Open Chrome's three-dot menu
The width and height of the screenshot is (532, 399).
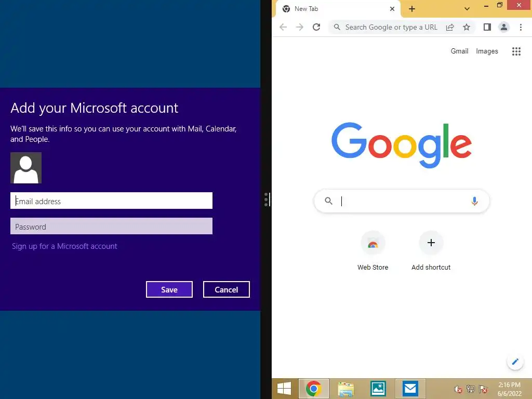[x=521, y=27]
